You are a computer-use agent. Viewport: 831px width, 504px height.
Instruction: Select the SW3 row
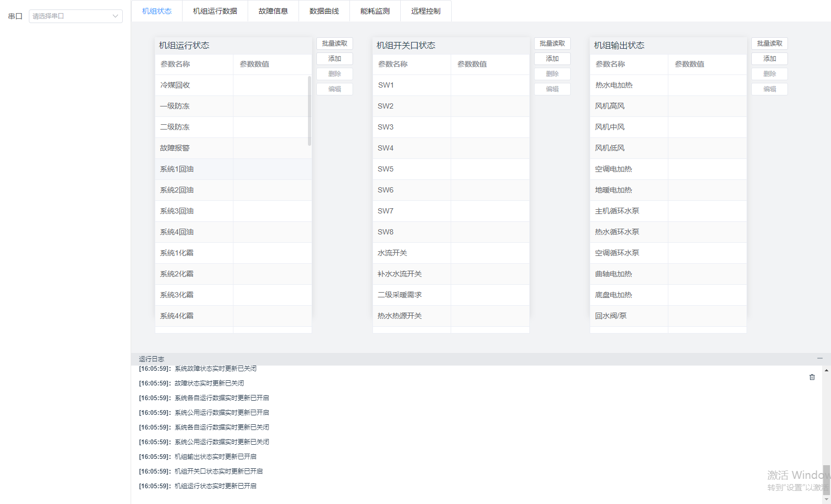point(451,127)
